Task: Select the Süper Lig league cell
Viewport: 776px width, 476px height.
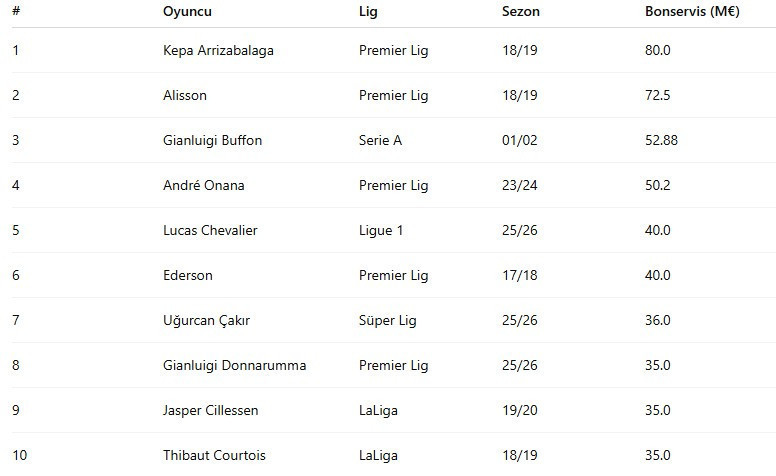Action: [387, 320]
